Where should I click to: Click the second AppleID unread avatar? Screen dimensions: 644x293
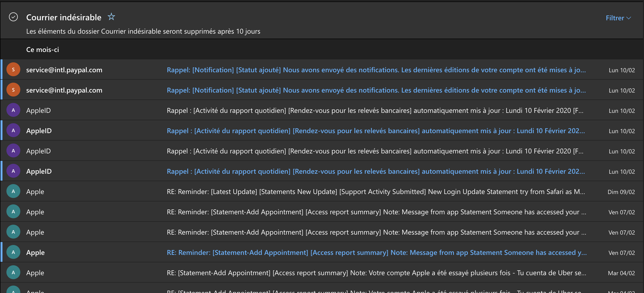[x=13, y=130]
